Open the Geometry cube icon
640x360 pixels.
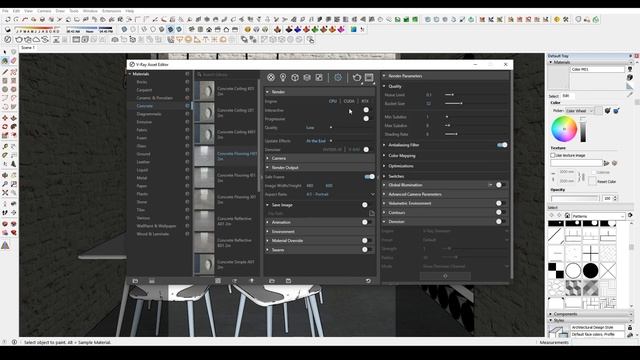tap(295, 78)
